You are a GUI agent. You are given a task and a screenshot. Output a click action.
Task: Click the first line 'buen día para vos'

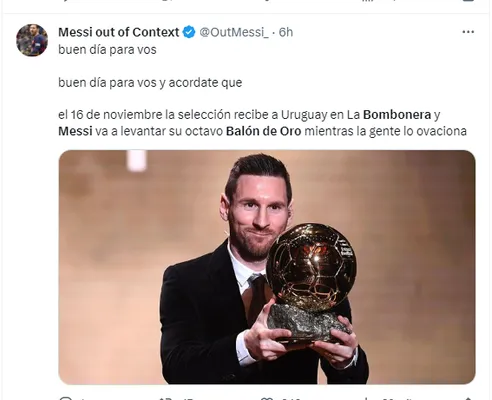click(x=107, y=50)
